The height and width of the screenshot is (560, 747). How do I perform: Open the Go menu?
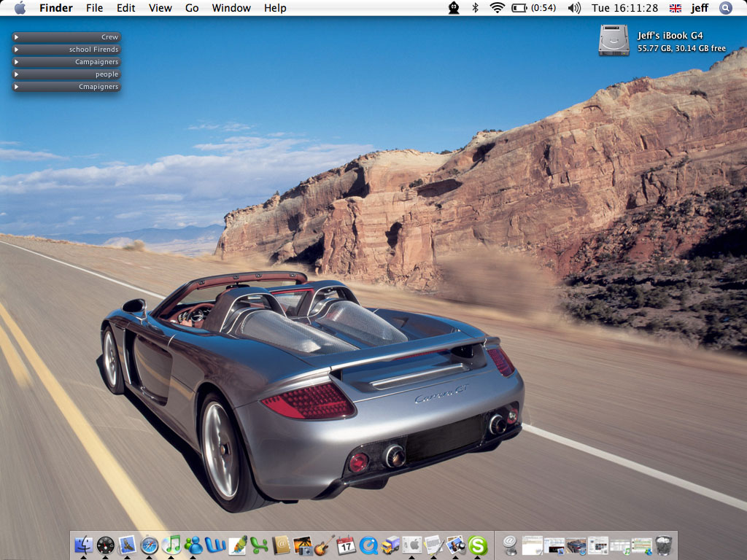[192, 8]
